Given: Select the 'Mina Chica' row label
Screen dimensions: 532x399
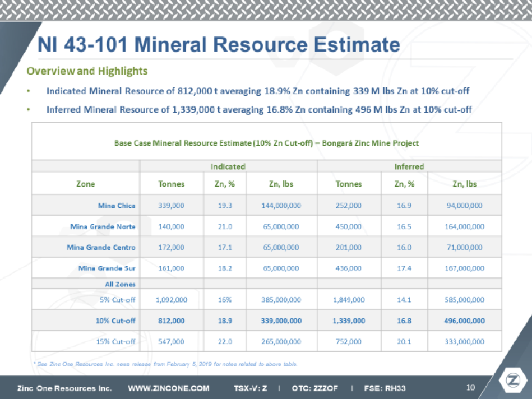Looking at the screenshot, I should (117, 206).
